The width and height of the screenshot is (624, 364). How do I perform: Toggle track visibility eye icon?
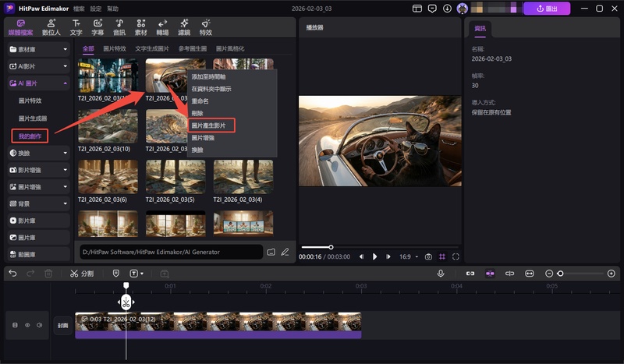(x=27, y=325)
